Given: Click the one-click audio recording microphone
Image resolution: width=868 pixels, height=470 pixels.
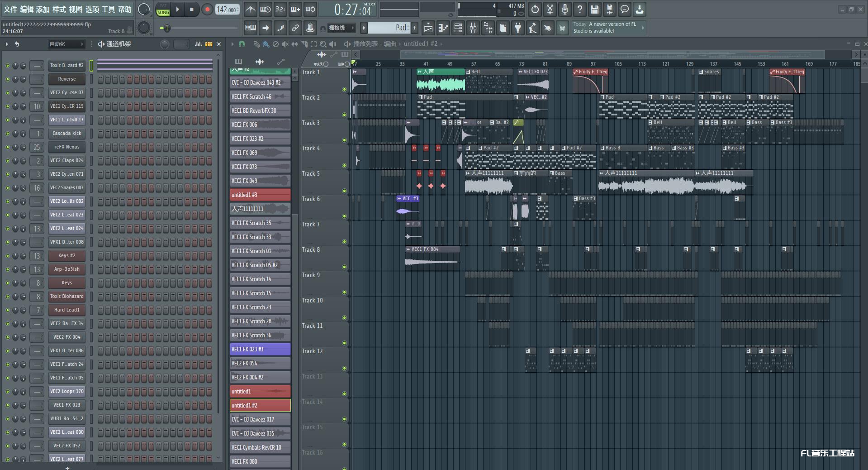Looking at the screenshot, I should tap(564, 9).
